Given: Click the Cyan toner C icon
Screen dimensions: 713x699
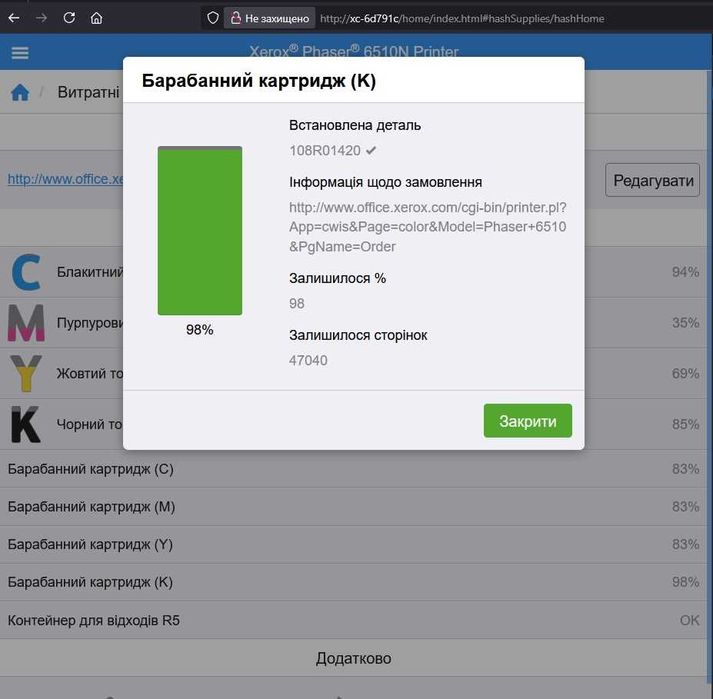Looking at the screenshot, I should (x=26, y=272).
